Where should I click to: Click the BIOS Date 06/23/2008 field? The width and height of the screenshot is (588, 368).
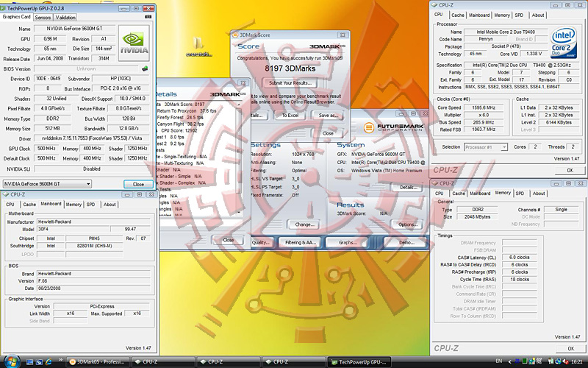point(93,289)
